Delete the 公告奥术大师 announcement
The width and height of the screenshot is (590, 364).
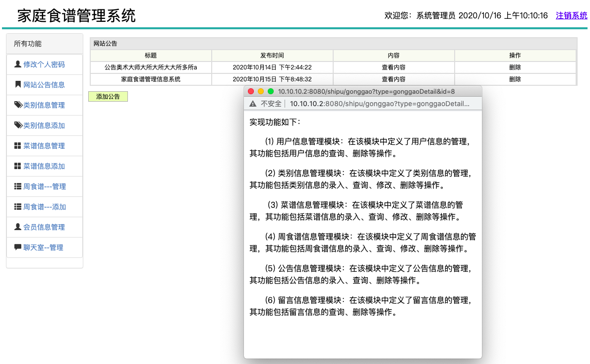pos(515,67)
